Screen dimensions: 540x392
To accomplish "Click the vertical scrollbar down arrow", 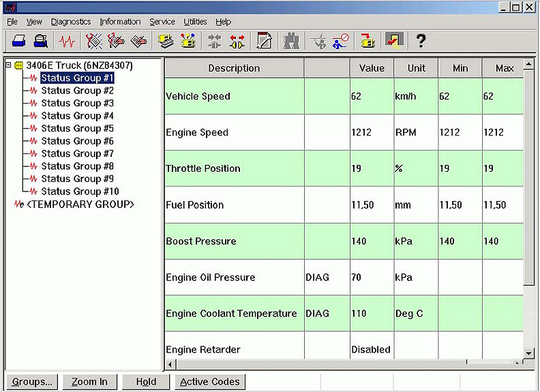I will 528,352.
